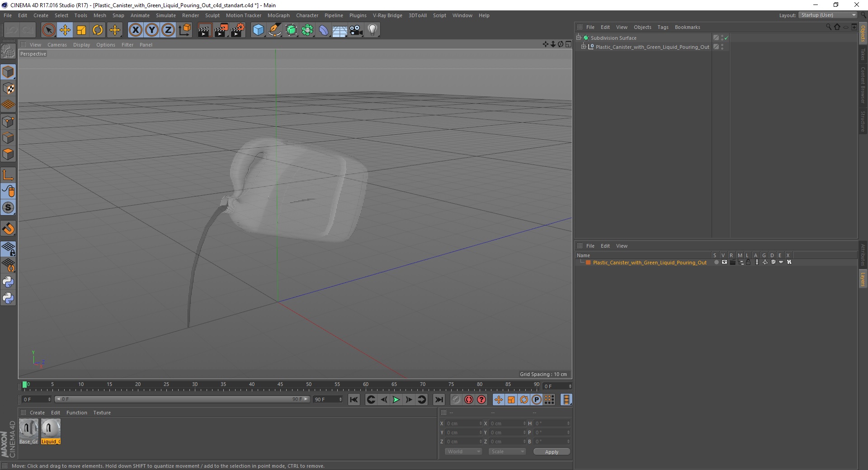The width and height of the screenshot is (868, 470).
Task: Step the 90 F end frame spinner
Action: 340,399
